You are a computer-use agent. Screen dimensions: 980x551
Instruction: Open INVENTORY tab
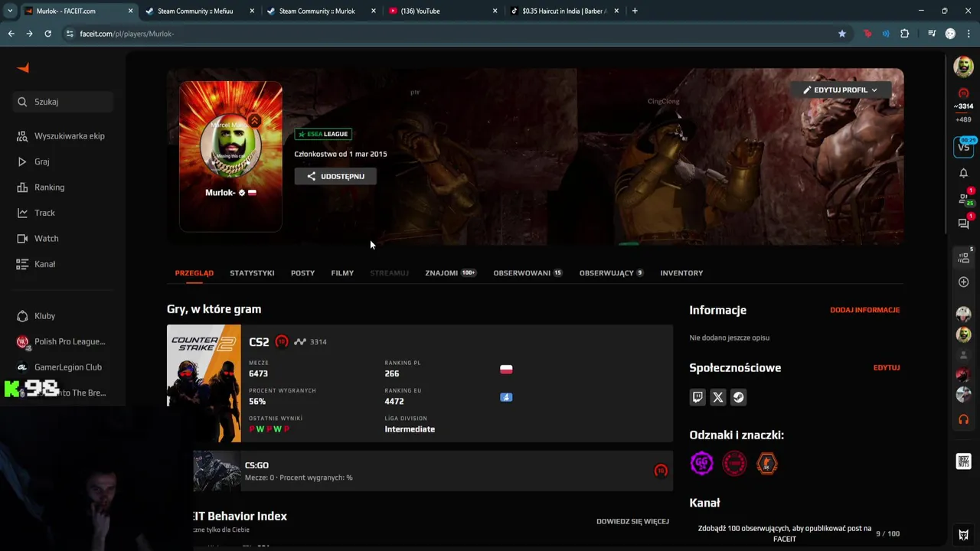(681, 273)
